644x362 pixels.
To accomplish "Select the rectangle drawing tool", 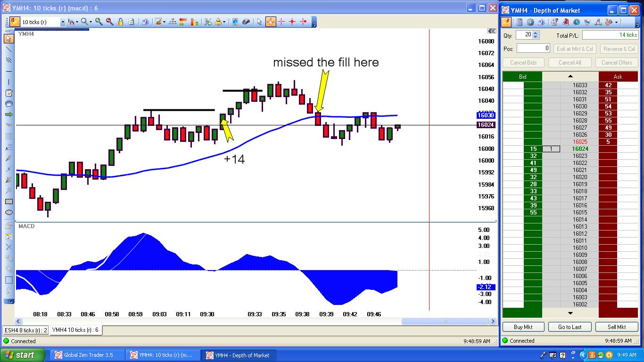I will click(x=9, y=202).
